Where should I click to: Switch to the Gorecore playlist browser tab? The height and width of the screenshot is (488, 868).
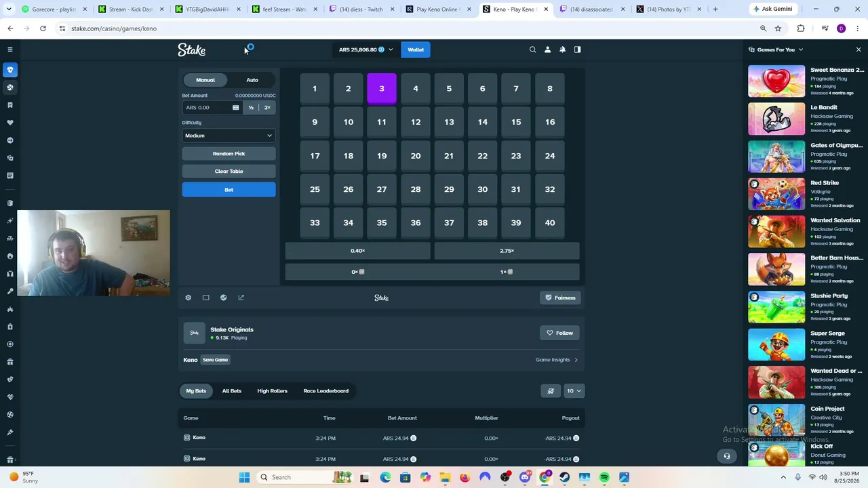click(55, 9)
